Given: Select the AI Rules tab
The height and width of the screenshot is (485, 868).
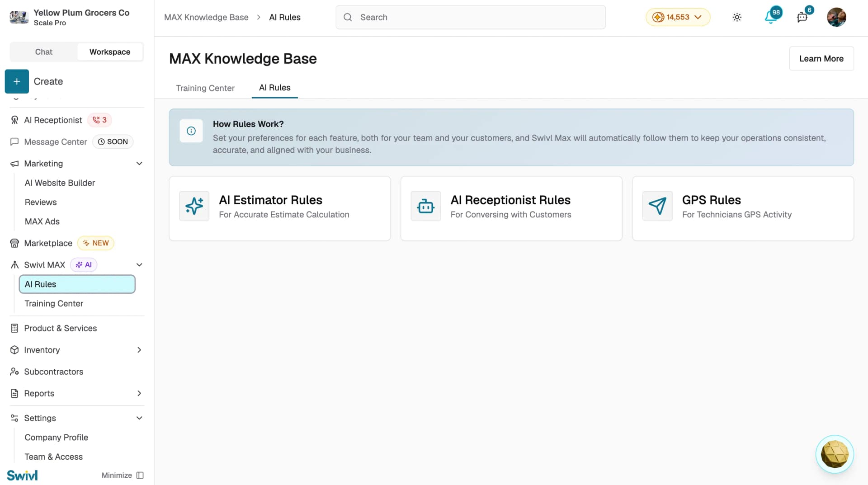Looking at the screenshot, I should (x=275, y=88).
